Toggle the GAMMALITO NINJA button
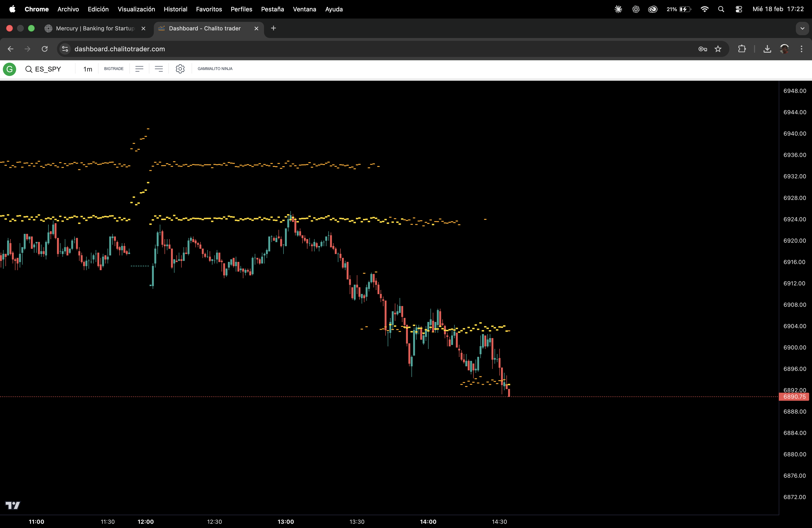The width and height of the screenshot is (812, 528). click(x=215, y=69)
